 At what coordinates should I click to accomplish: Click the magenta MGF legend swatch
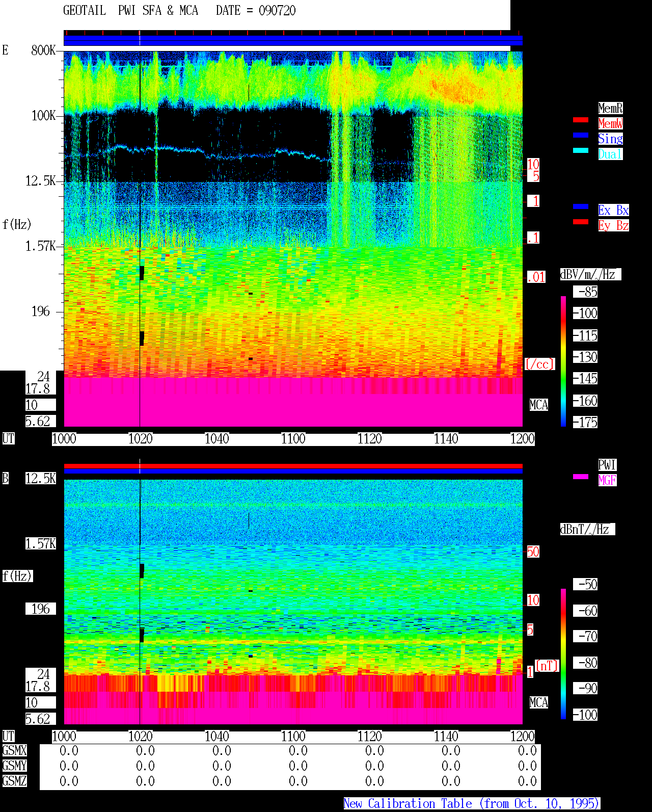tap(581, 477)
